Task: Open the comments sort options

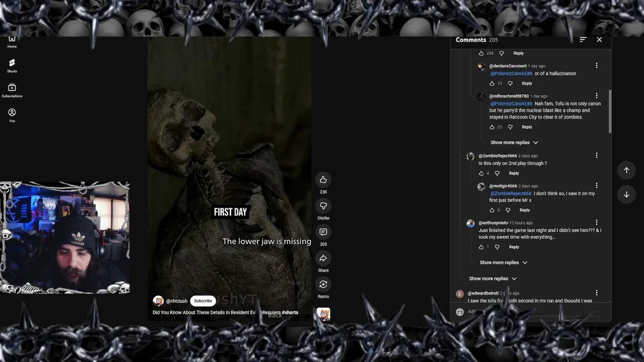Action: [583, 40]
